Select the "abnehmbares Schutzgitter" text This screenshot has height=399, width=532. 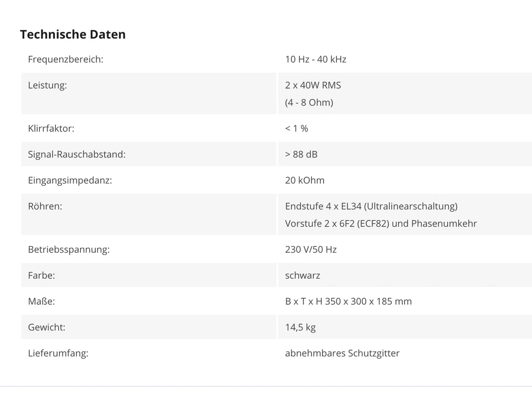click(x=342, y=354)
